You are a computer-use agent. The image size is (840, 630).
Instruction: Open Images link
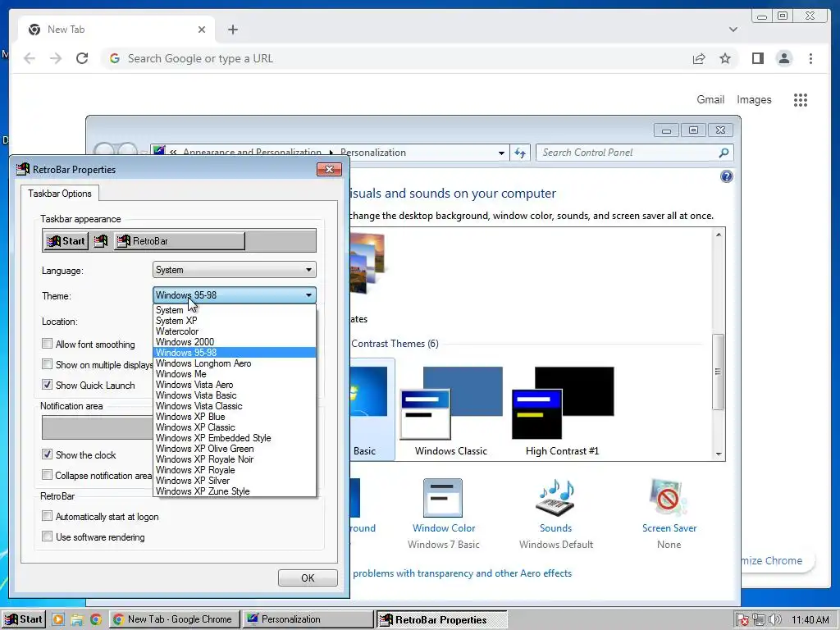click(x=754, y=99)
